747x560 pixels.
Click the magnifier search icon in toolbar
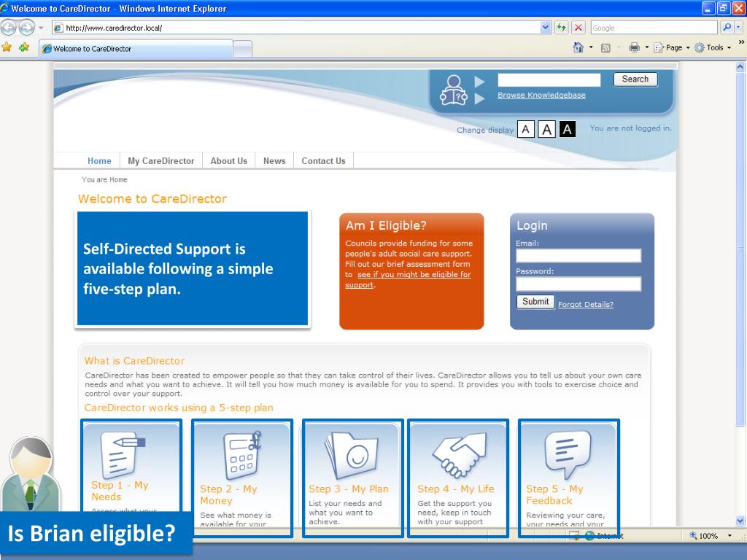[727, 28]
